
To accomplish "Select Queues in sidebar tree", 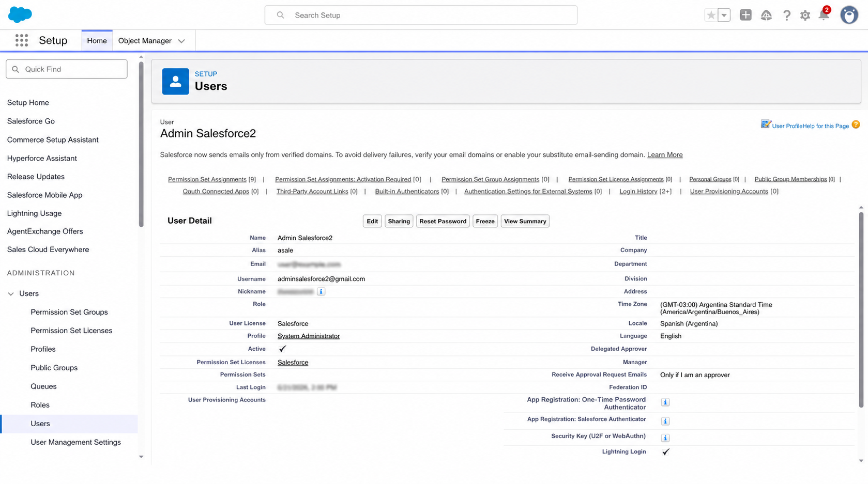I will click(x=43, y=386).
